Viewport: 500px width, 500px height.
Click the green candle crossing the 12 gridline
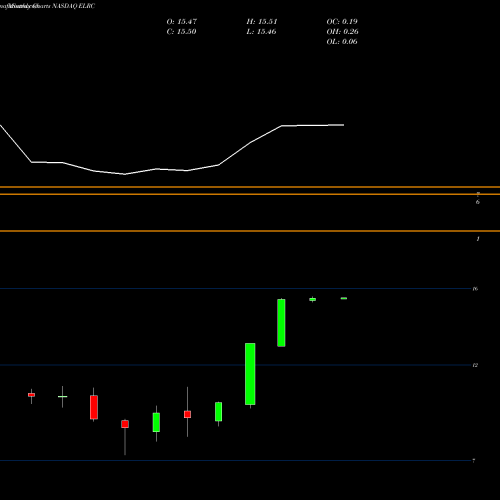pyautogui.click(x=250, y=374)
